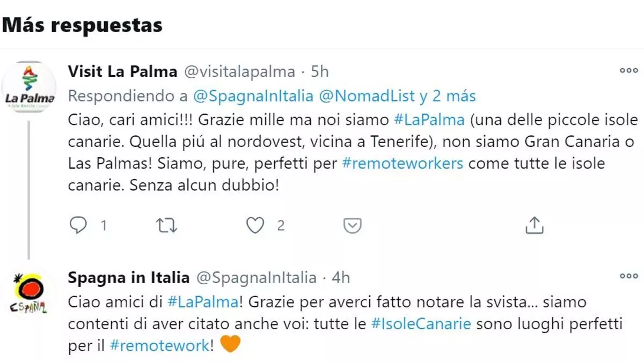
Task: Open more options on Spagna in Italia tweet
Action: point(628,276)
